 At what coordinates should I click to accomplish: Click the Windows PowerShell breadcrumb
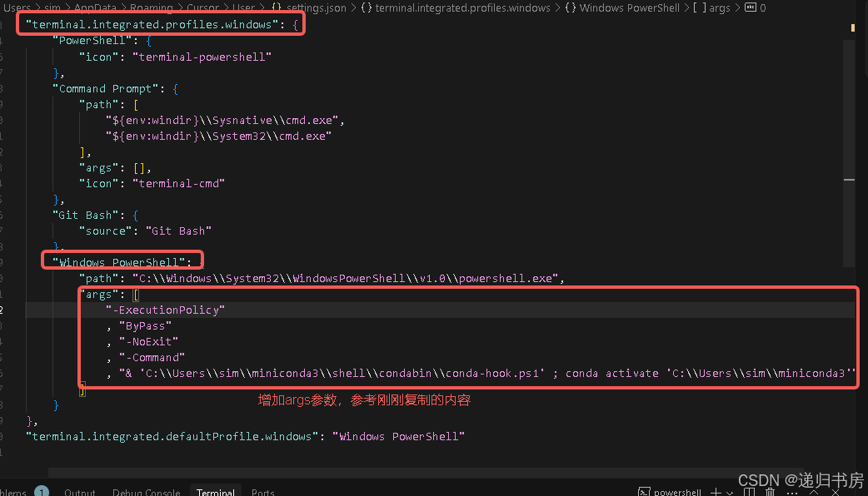coord(630,7)
